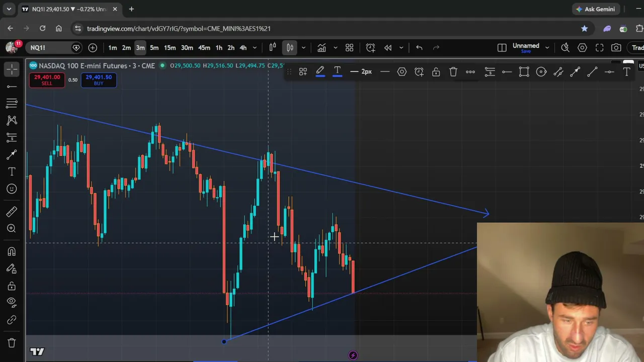
Task: Create an alert from top toolbar
Action: 371,48
